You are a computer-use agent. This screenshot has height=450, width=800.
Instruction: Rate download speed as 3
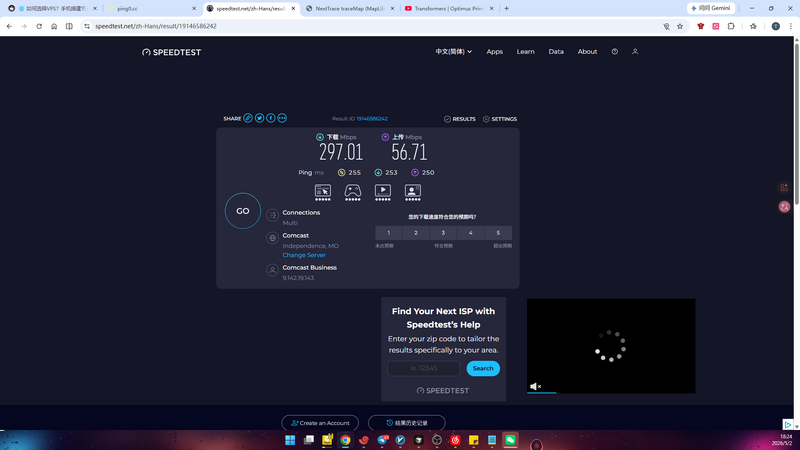tap(443, 233)
